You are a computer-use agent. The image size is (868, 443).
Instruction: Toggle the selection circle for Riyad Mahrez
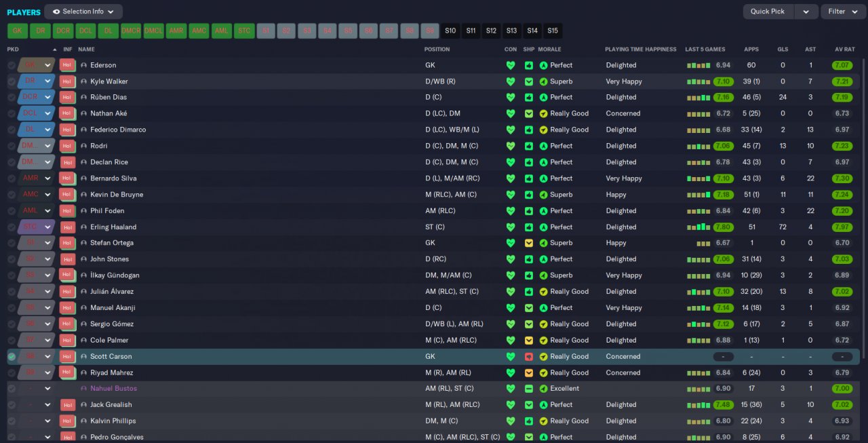(x=12, y=373)
